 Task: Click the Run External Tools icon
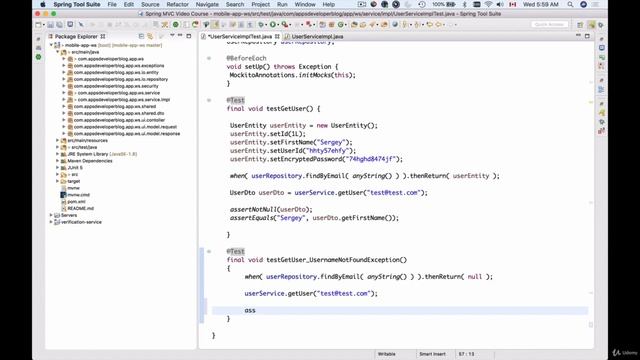click(284, 25)
